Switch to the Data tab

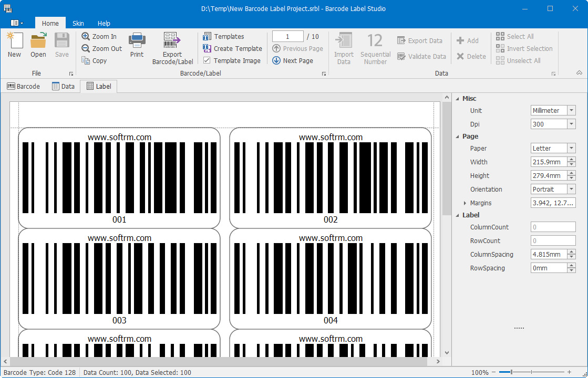[63, 86]
